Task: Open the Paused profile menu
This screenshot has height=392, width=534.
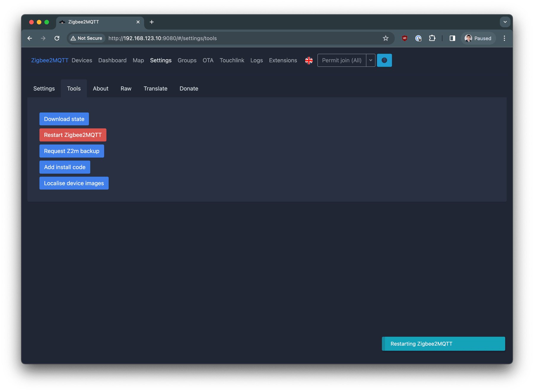Action: coord(478,38)
